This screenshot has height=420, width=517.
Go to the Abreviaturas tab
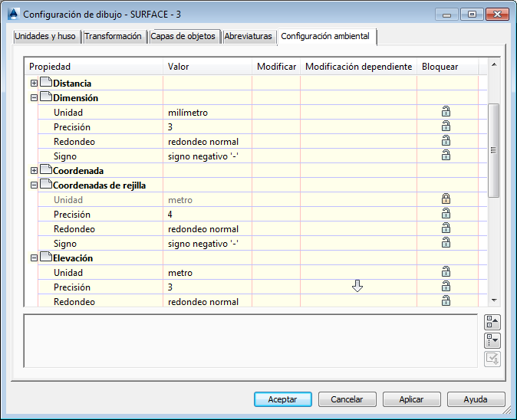click(x=249, y=36)
